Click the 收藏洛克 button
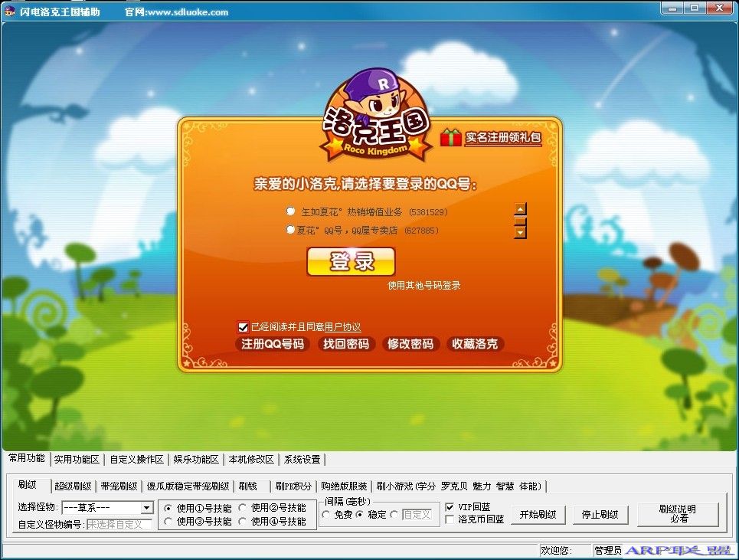This screenshot has height=560, width=739. [x=475, y=344]
